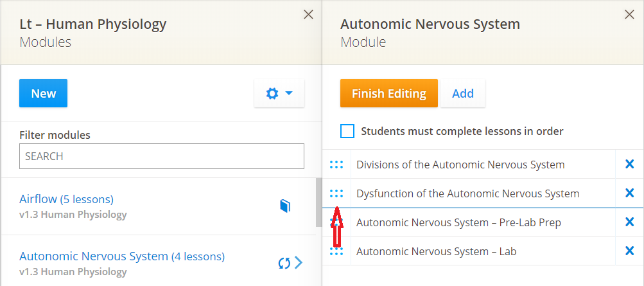Open the gear settings dropdown
This screenshot has width=644, height=286.
(x=279, y=94)
